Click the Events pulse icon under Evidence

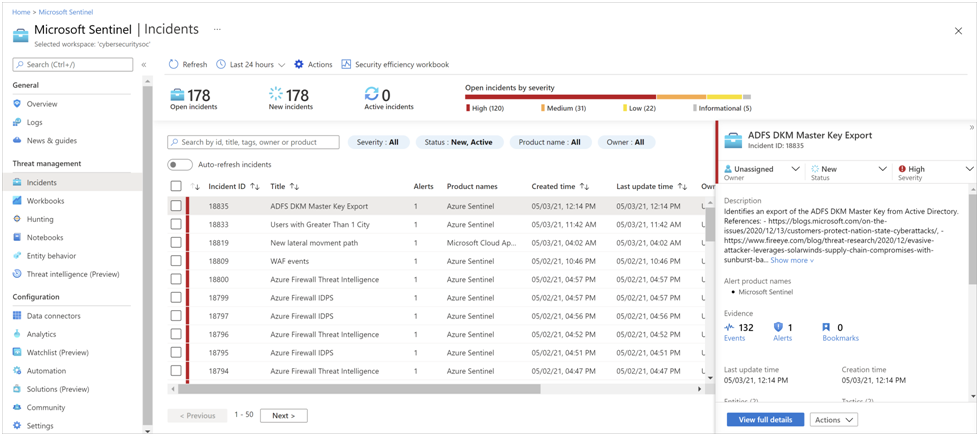click(x=729, y=327)
